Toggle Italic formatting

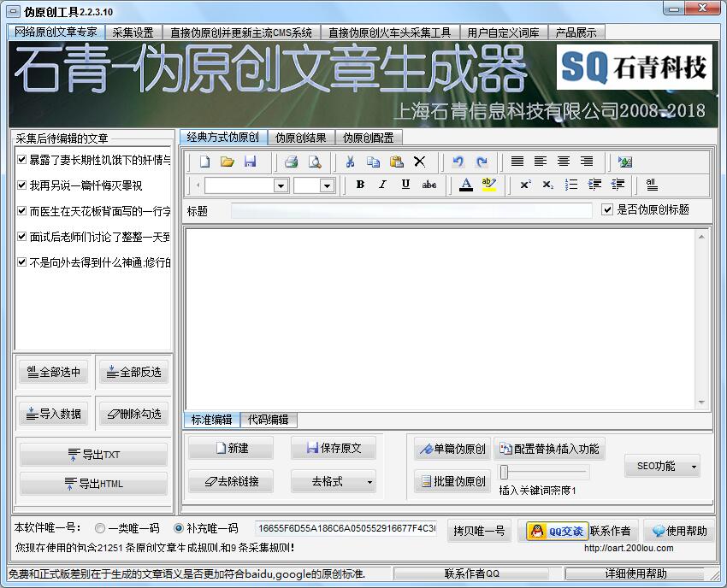[382, 185]
